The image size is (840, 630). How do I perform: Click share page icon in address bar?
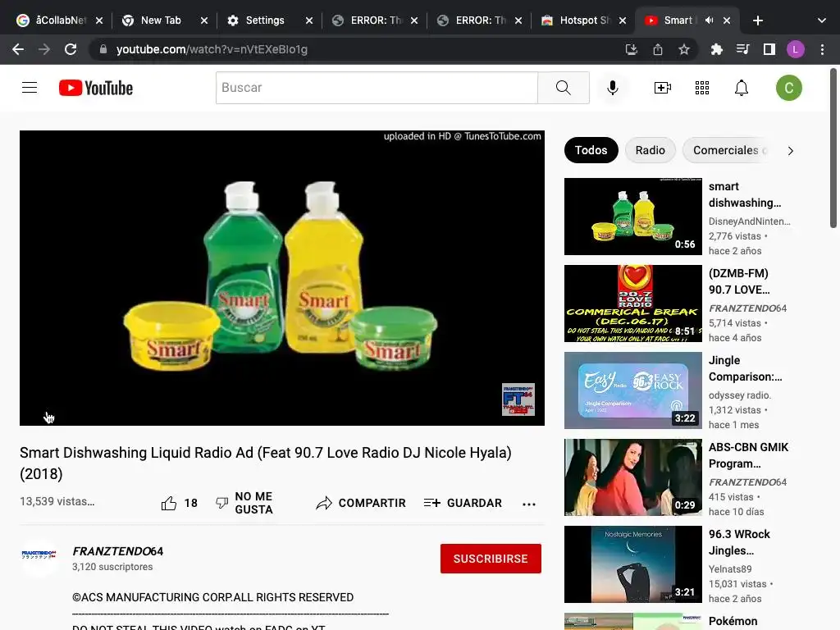pos(658,49)
